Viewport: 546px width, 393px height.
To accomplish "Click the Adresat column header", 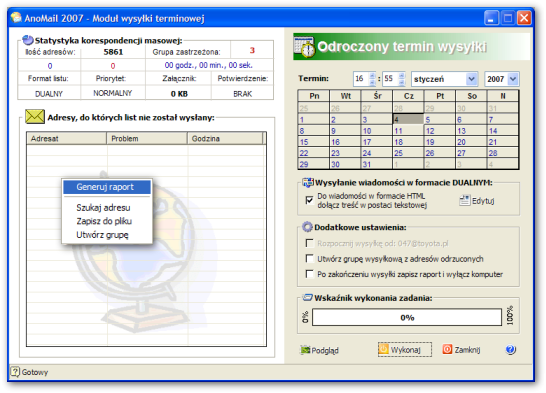I will coord(67,139).
